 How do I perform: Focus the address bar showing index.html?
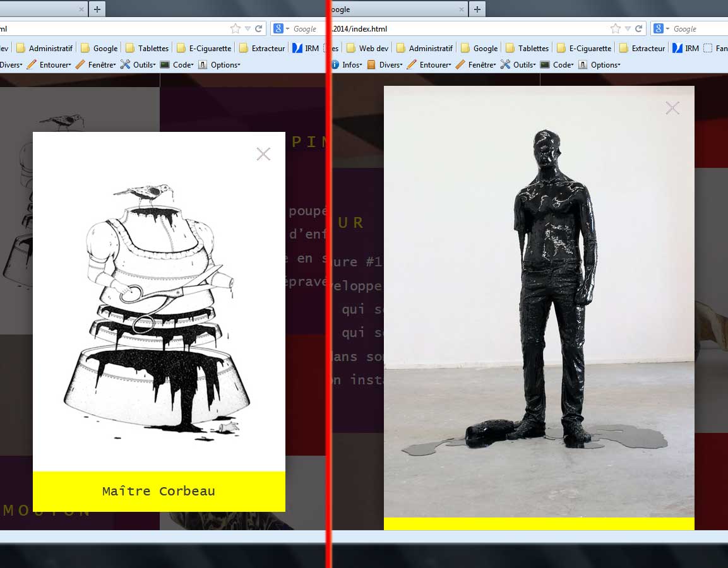[x=467, y=28]
